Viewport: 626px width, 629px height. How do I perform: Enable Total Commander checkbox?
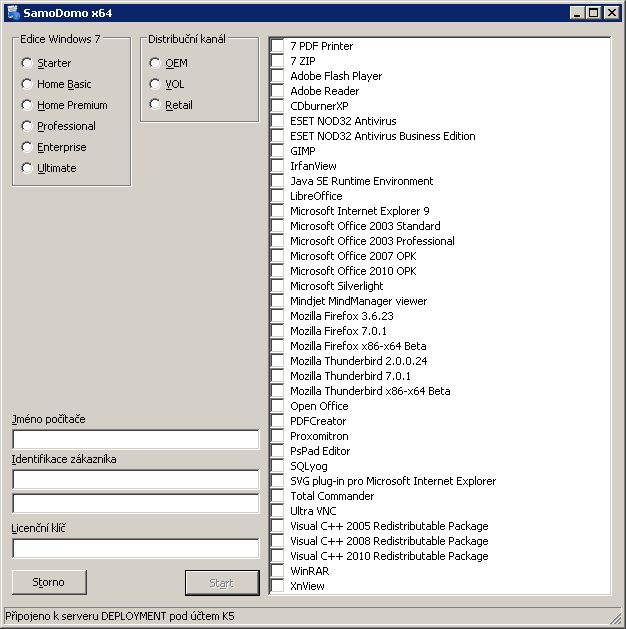coord(277,496)
